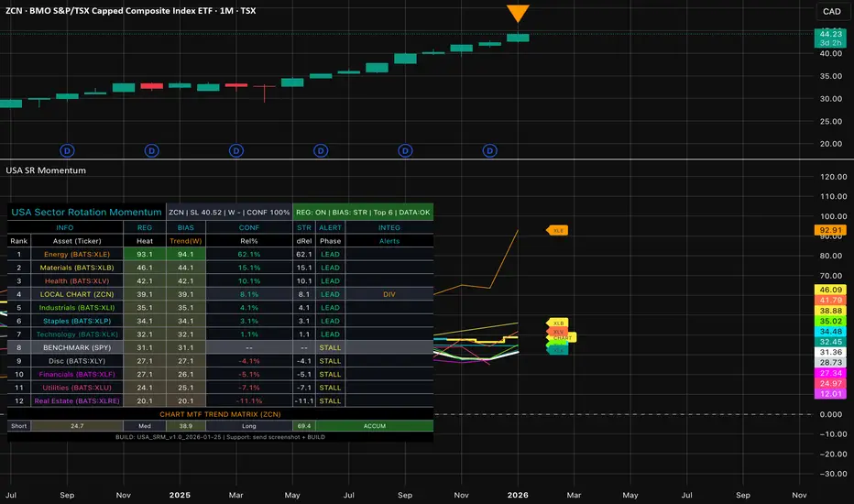Click the yellow XLB line label tag
This screenshot has height=504, width=854.
point(557,323)
